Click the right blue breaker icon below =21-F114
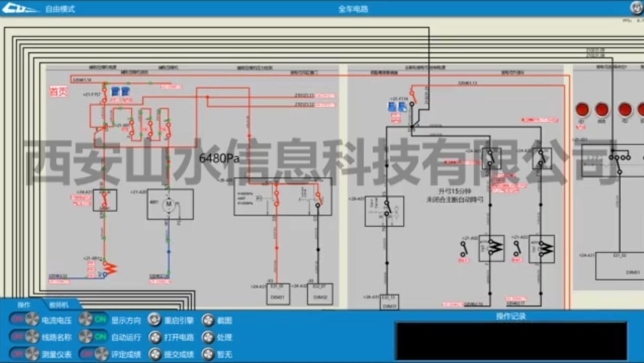The height and width of the screenshot is (363, 644). [402, 107]
